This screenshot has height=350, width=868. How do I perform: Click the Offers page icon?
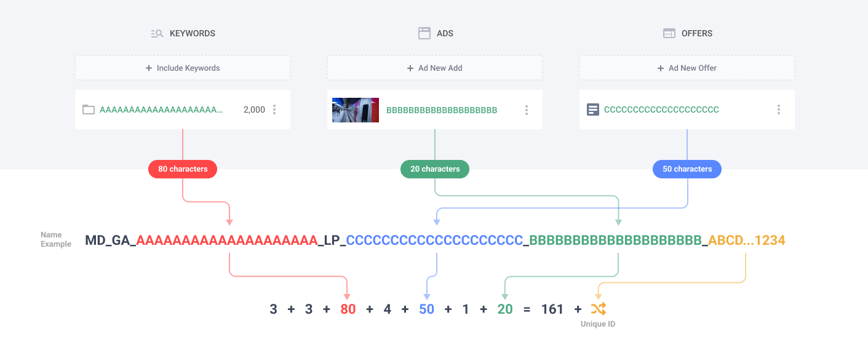click(669, 34)
